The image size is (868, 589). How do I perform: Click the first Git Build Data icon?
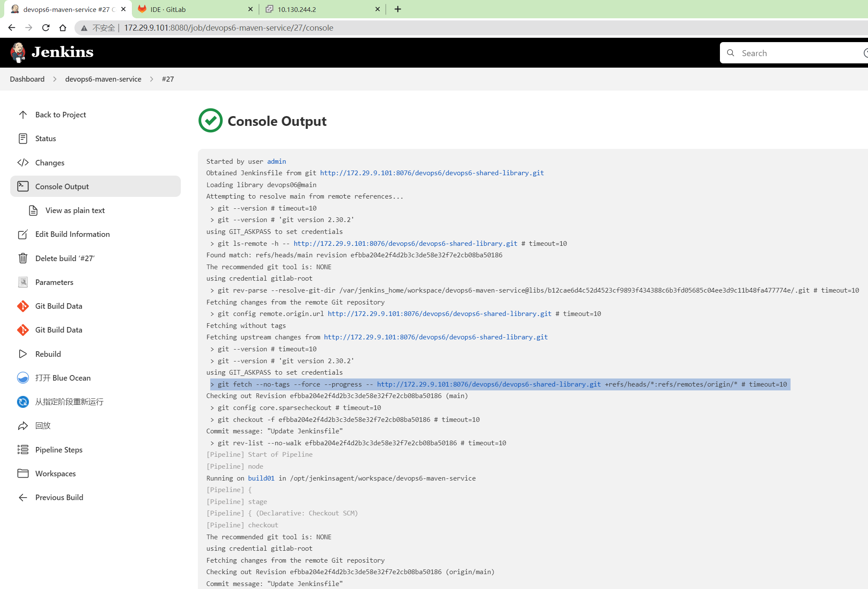pyautogui.click(x=23, y=306)
